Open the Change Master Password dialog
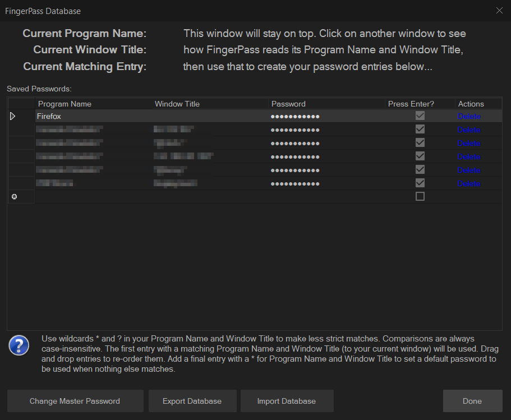 click(x=75, y=401)
